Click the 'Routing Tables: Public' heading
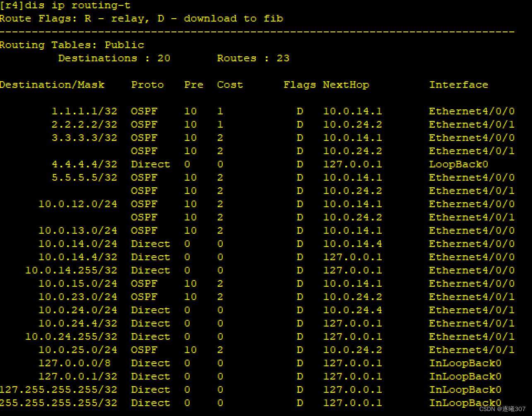Image resolution: width=532 pixels, height=416 pixels. point(72,45)
